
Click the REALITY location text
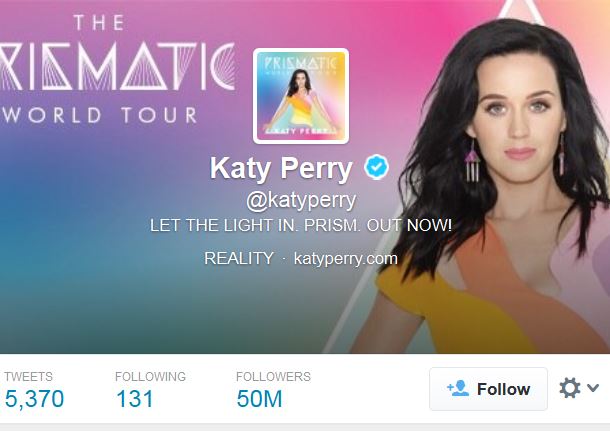point(239,258)
